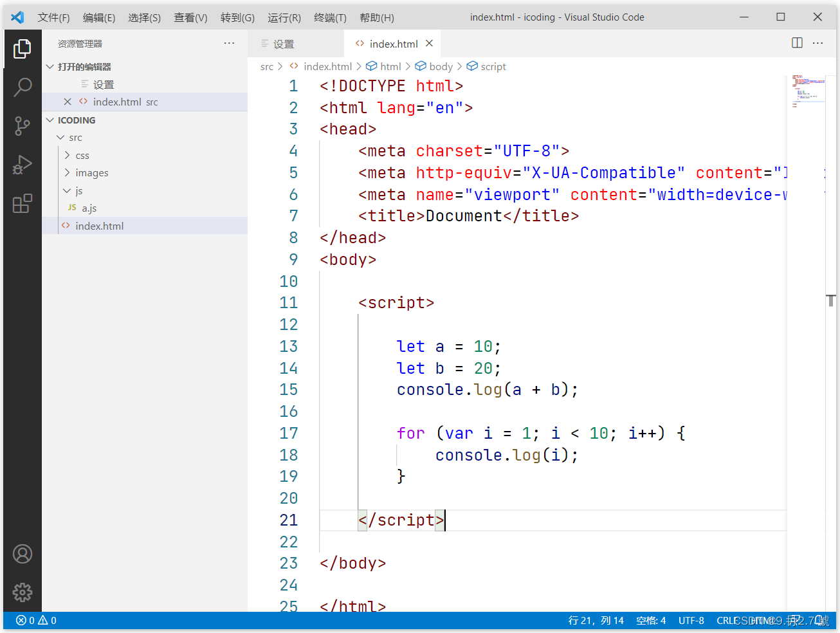
Task: Click the closing </body> tag line
Action: click(x=353, y=564)
